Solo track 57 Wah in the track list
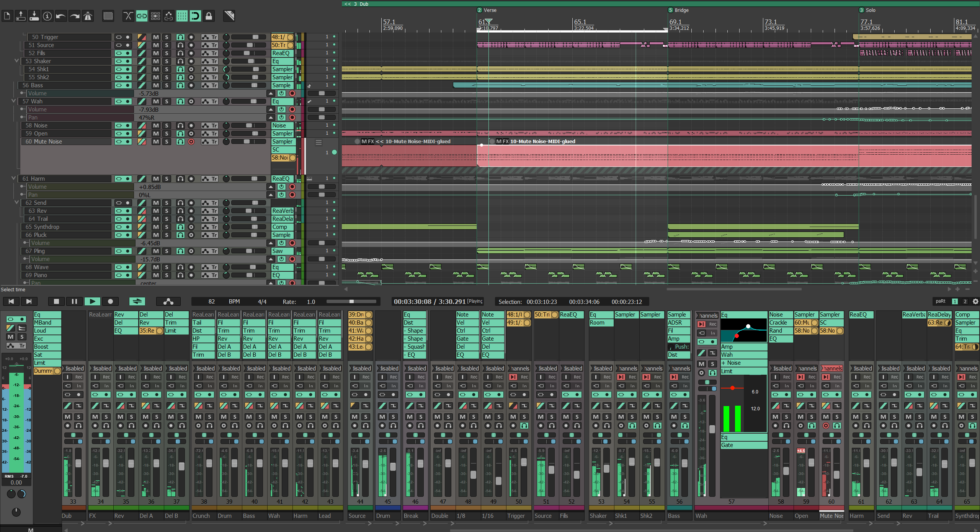980x532 pixels. point(167,101)
